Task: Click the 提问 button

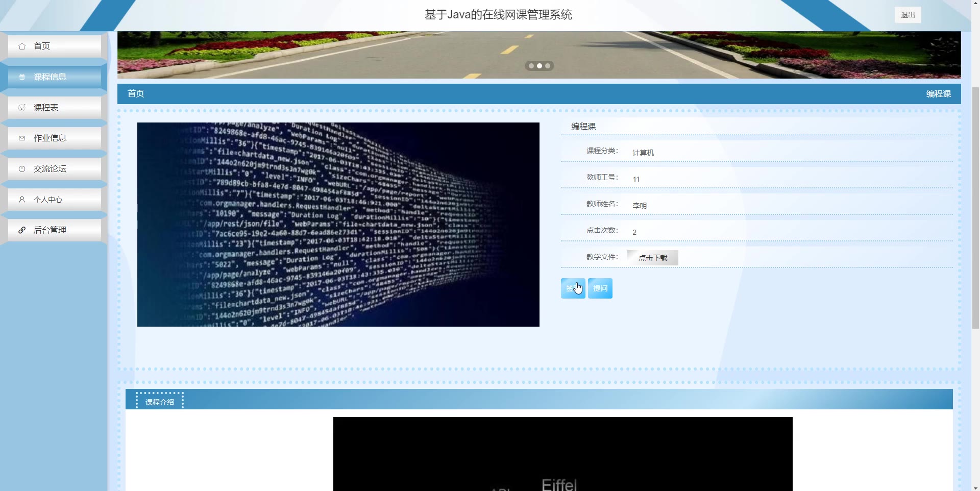Action: (x=600, y=288)
